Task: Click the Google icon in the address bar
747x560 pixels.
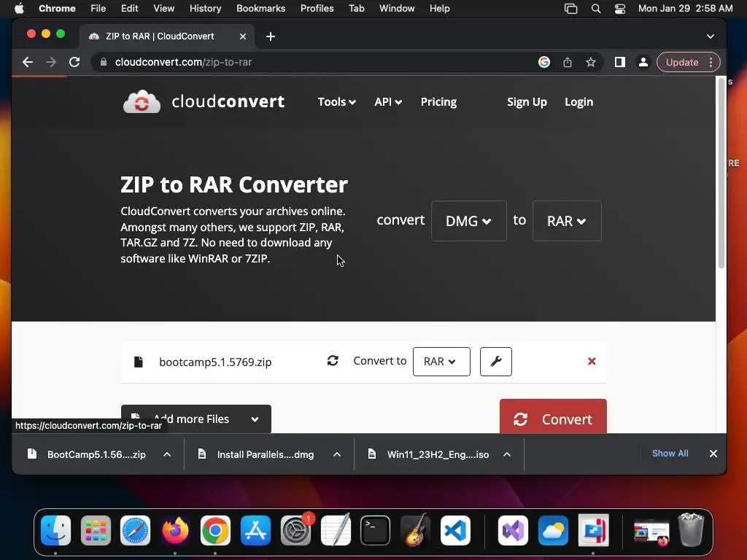Action: [x=544, y=62]
